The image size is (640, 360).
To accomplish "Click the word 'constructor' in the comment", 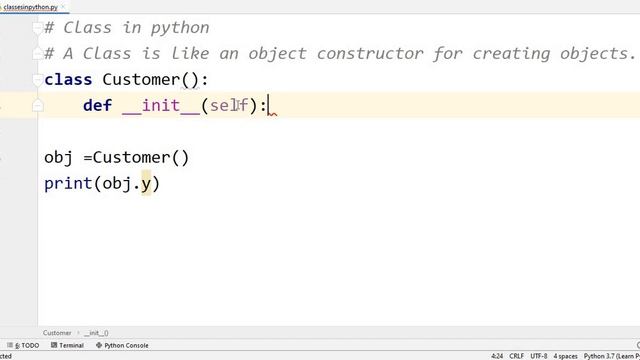I will coord(370,53).
